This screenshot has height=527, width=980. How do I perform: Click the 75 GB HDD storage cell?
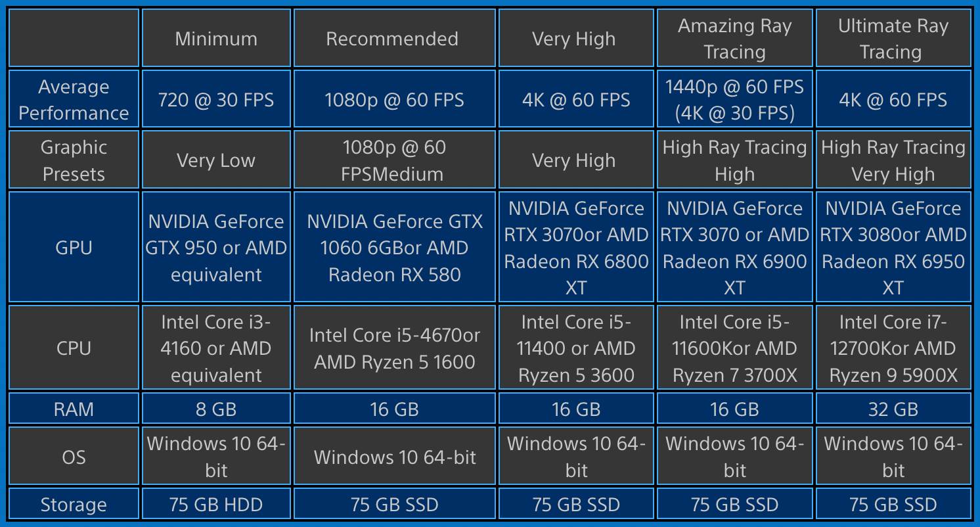pos(215,505)
